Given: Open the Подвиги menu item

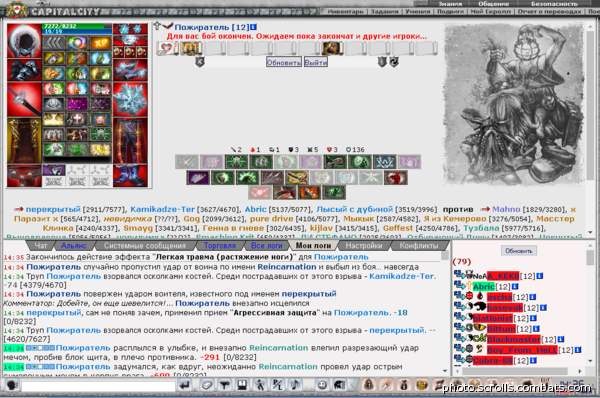Looking at the screenshot, I should click(x=450, y=11).
